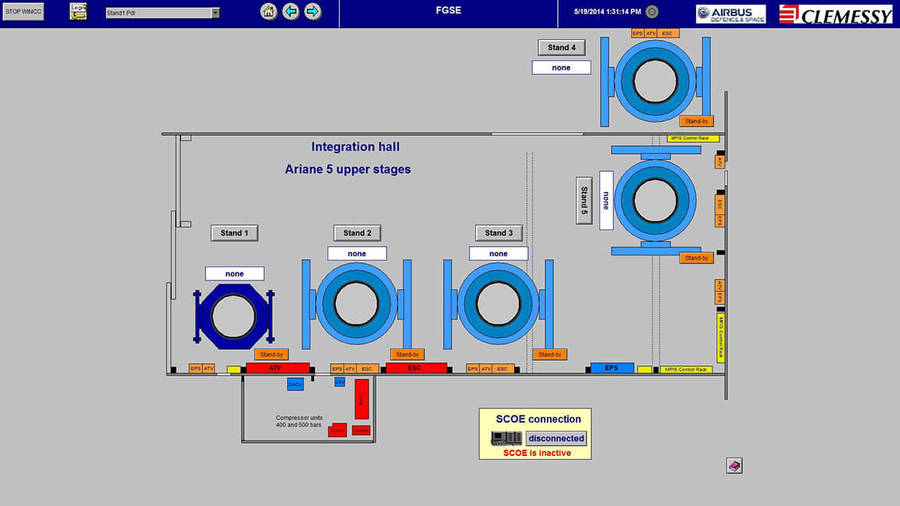Click Stand 3 Stand-by indicator

tap(550, 355)
